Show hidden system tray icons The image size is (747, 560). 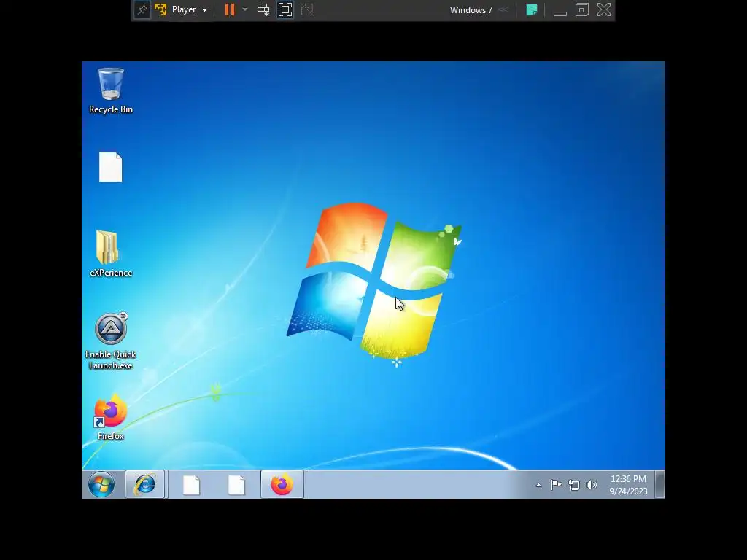tap(538, 485)
